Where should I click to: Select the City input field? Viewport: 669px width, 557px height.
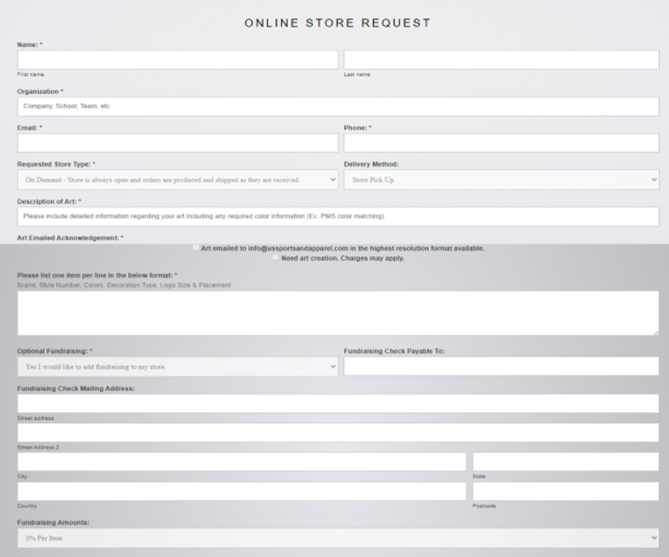click(x=241, y=461)
